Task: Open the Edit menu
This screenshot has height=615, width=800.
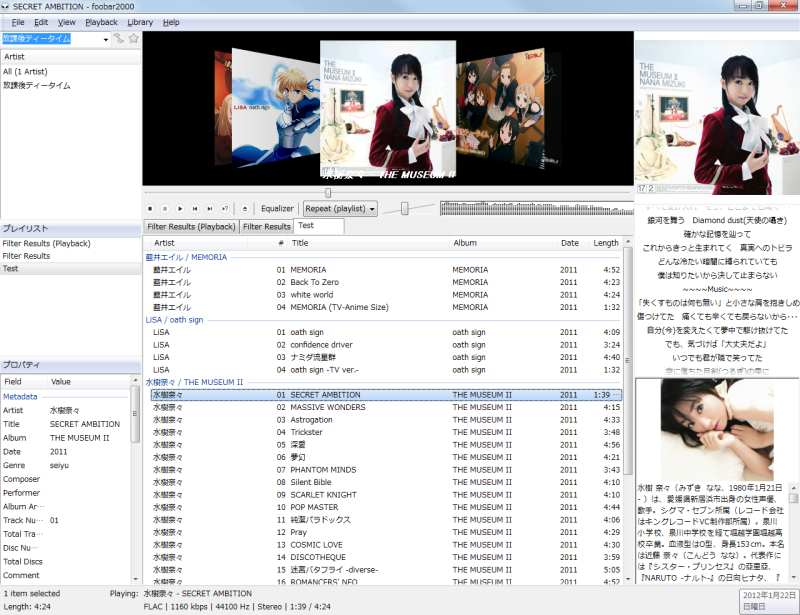Action: (x=41, y=22)
